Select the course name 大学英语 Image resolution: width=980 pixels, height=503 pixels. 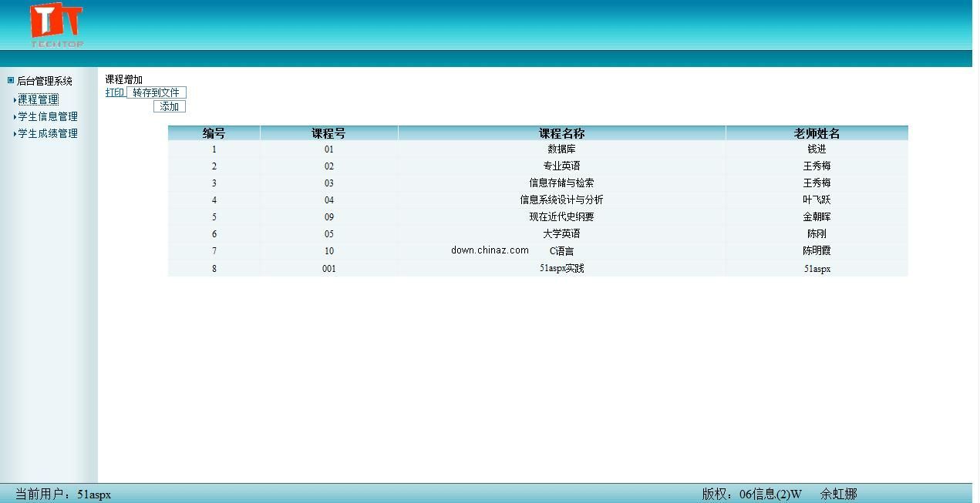[x=562, y=234]
